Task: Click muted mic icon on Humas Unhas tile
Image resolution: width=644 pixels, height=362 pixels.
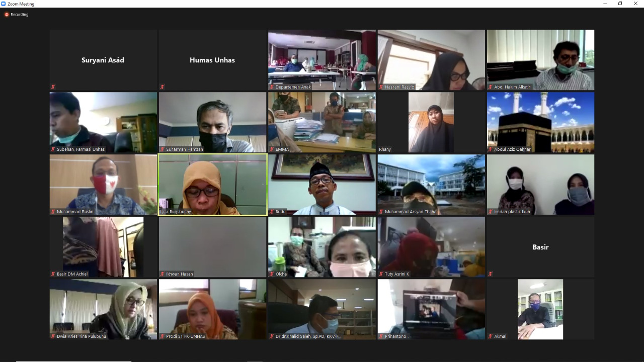Action: 162,87
